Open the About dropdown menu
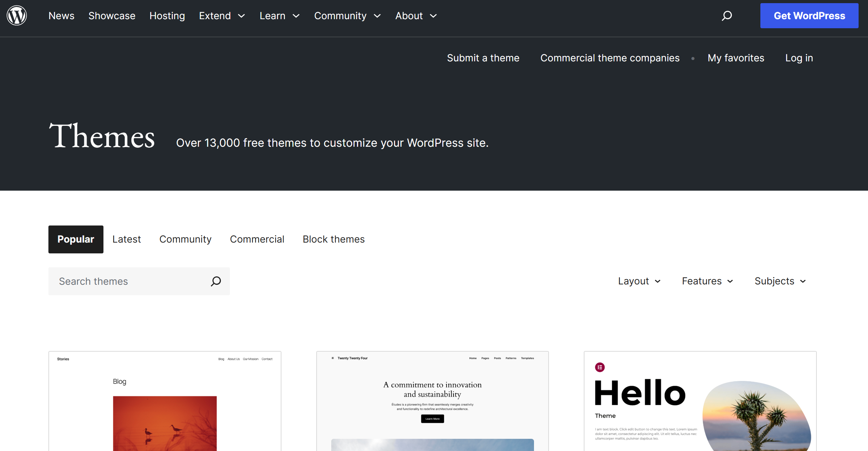Screen dimensions: 868x451 coord(416,16)
